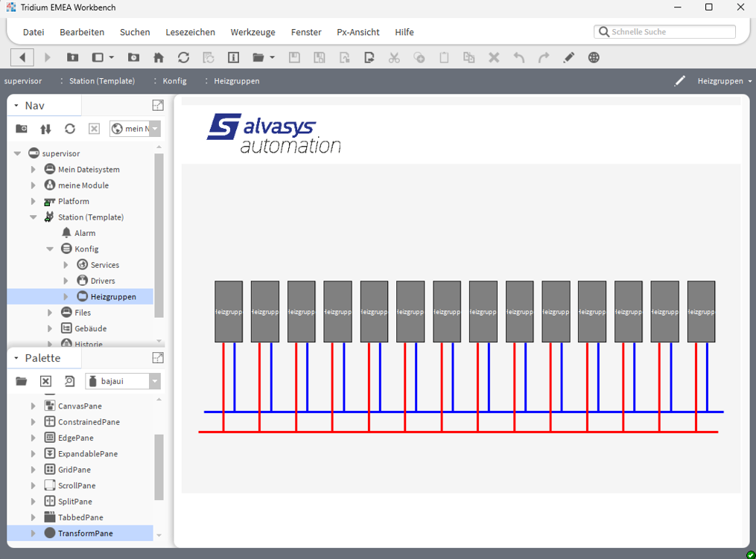Collapse the supervisor tree node
The height and width of the screenshot is (559, 756).
pyautogui.click(x=17, y=153)
